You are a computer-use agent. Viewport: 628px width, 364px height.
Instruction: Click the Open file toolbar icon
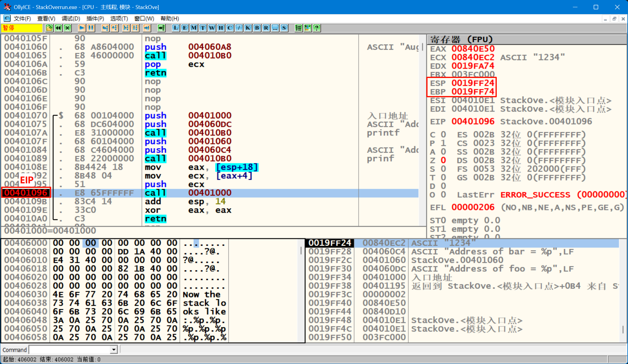(x=49, y=28)
